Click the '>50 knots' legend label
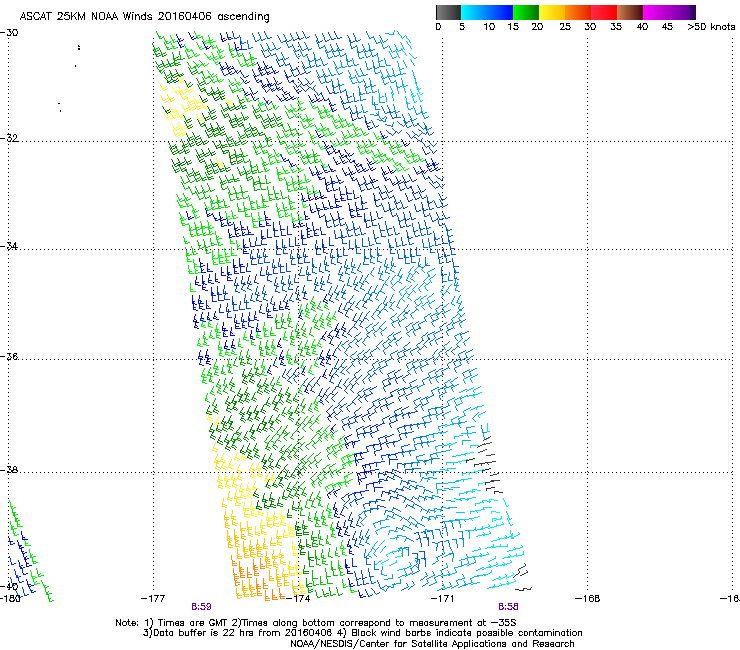Screen dimensions: 740x650 [x=711, y=27]
